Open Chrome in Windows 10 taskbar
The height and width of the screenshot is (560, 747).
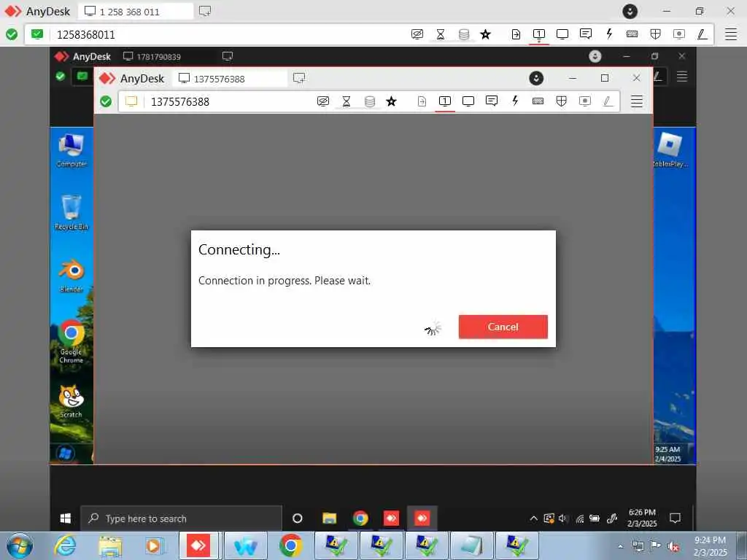coord(360,518)
